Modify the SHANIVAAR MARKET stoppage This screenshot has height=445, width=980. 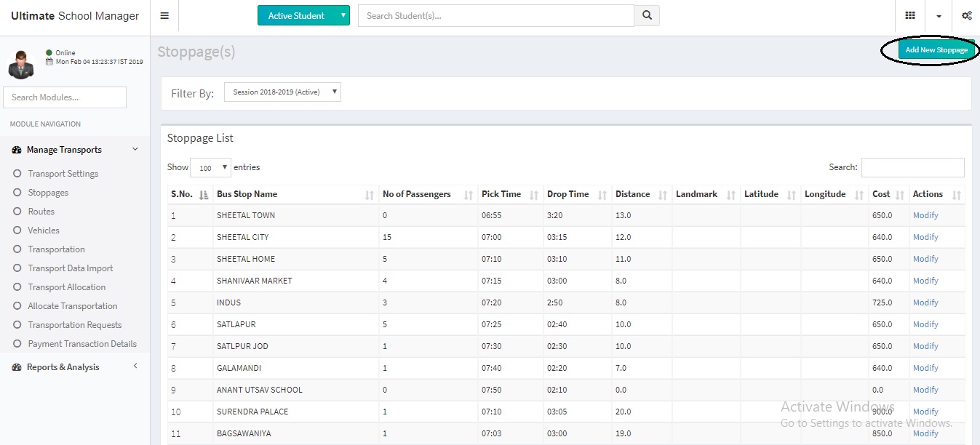[x=925, y=281]
